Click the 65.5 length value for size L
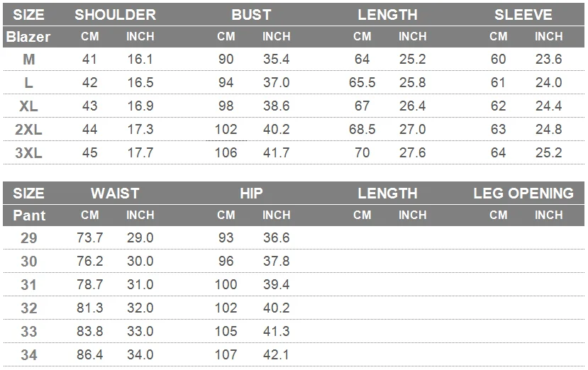The height and width of the screenshot is (370, 588). (x=362, y=82)
